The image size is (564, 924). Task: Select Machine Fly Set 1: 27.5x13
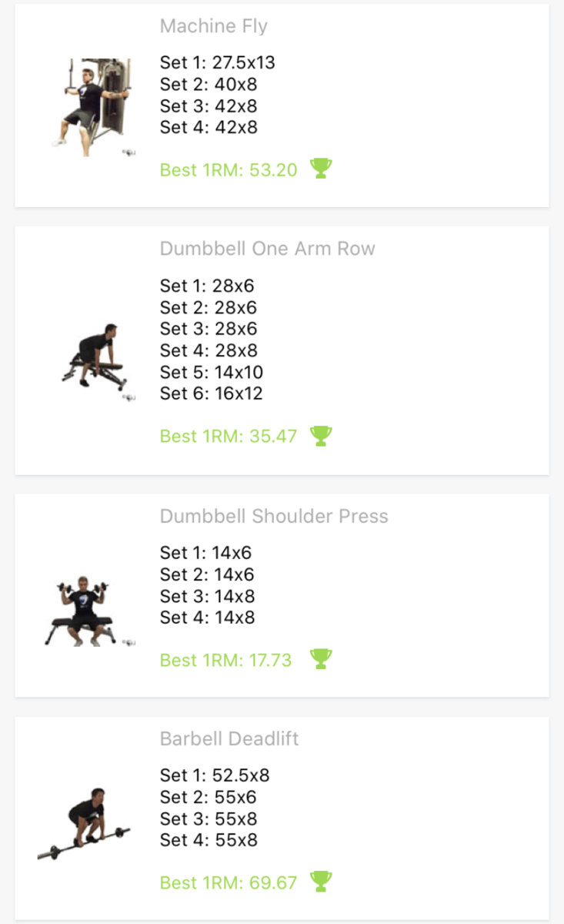pyautogui.click(x=217, y=62)
